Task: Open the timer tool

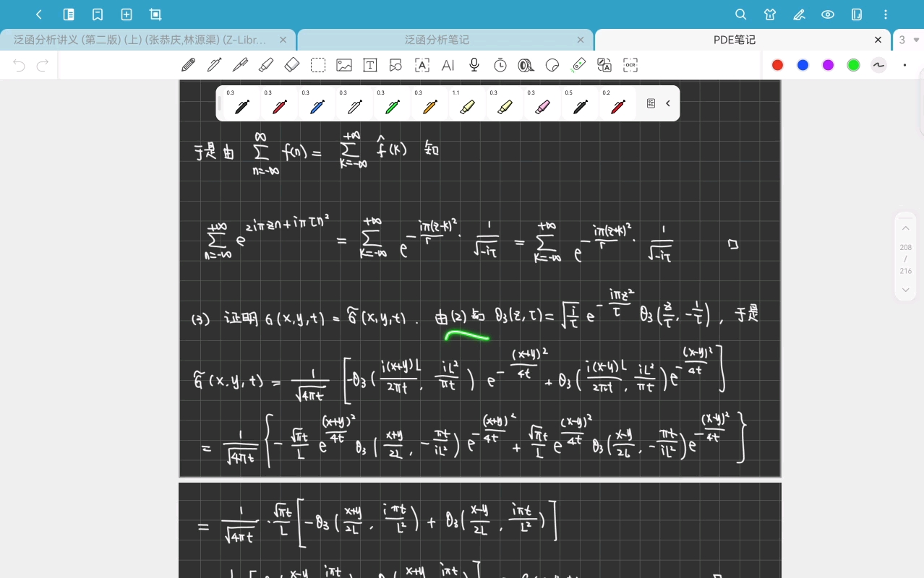Action: [x=500, y=65]
